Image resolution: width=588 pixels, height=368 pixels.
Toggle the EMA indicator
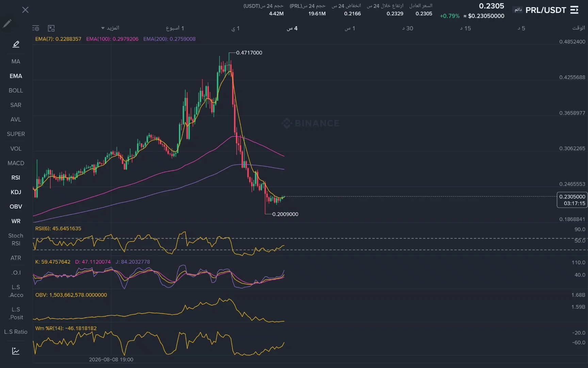tap(16, 76)
